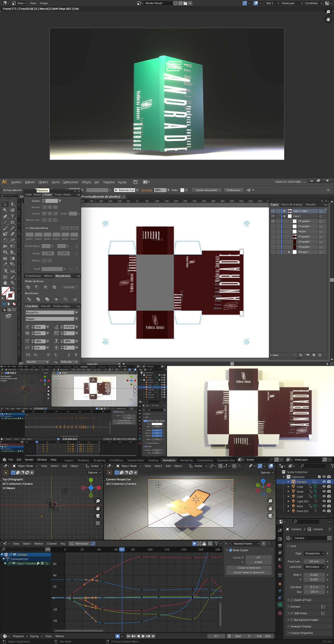Click jump to last frame playback button

point(153,636)
